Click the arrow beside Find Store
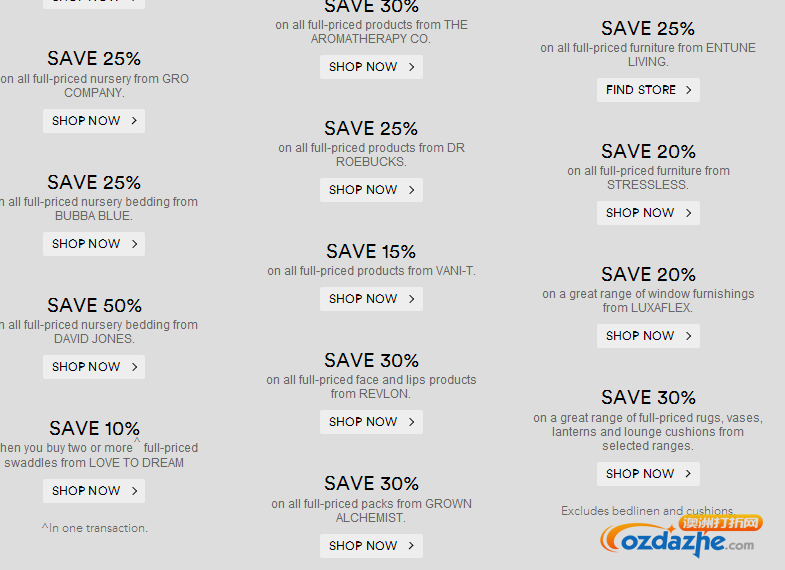The height and width of the screenshot is (570, 785). point(688,90)
